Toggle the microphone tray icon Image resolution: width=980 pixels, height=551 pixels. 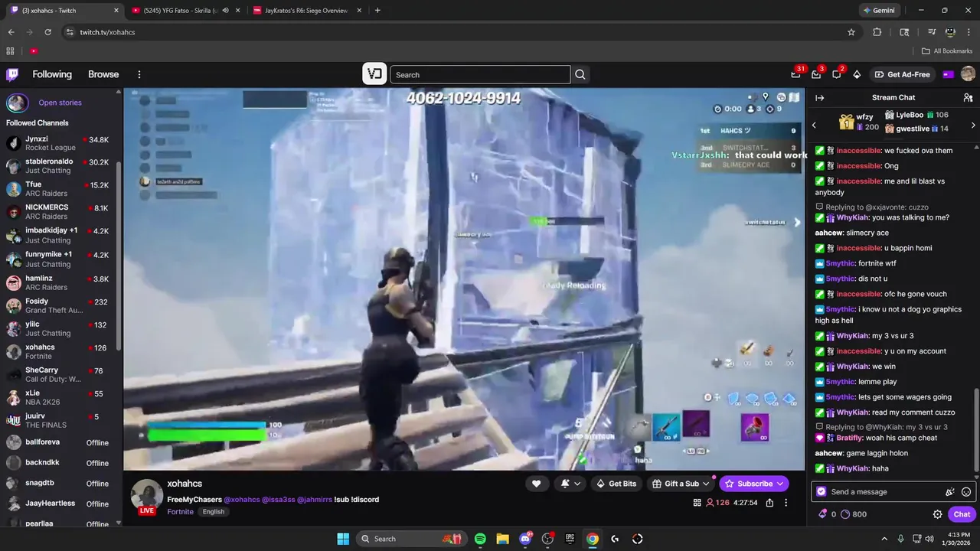click(900, 539)
